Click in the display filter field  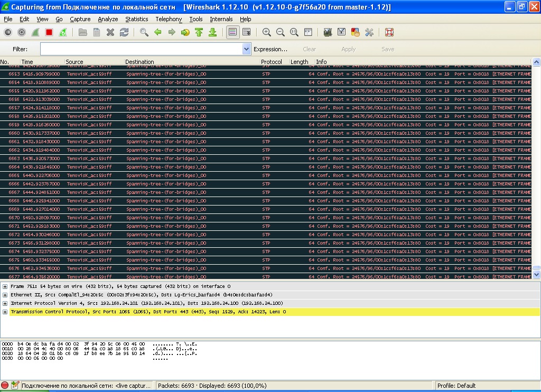[141, 49]
